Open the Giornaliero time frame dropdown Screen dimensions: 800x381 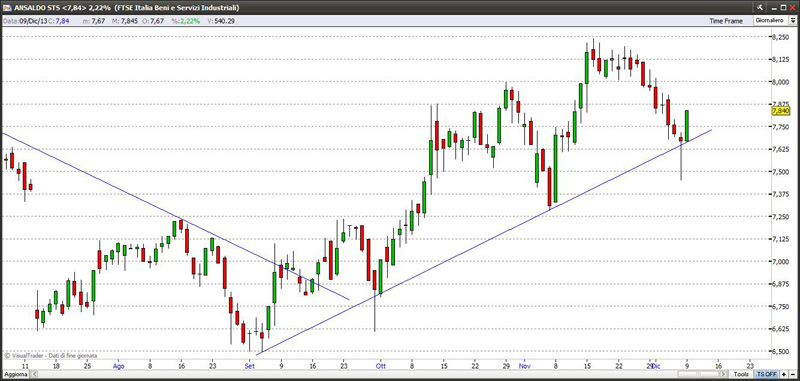pyautogui.click(x=792, y=20)
